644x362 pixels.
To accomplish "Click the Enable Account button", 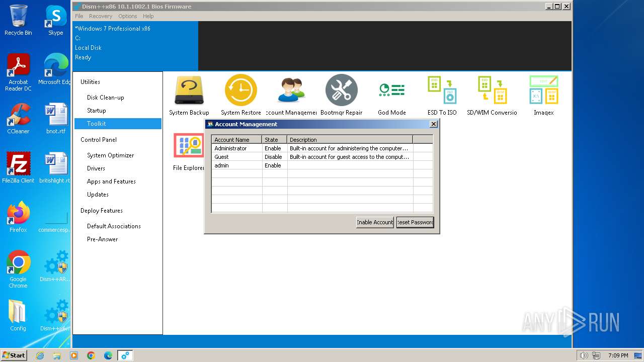I will click(375, 222).
